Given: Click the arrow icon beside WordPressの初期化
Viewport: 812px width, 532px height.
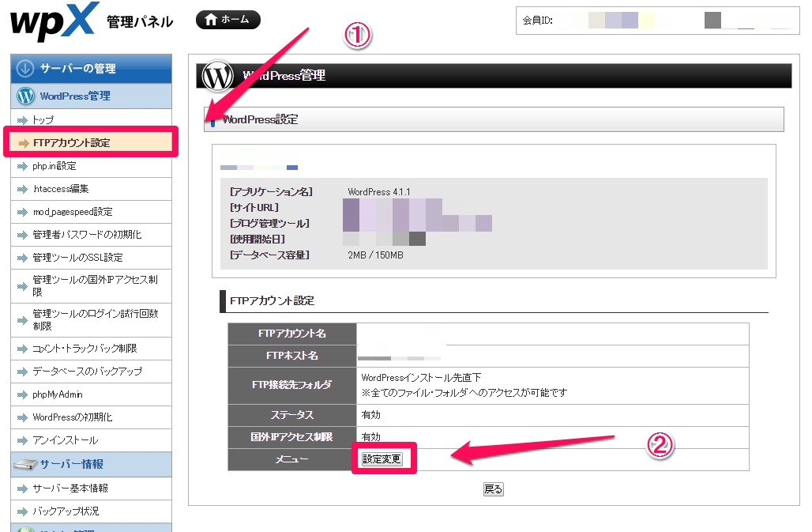Looking at the screenshot, I should 22,417.
